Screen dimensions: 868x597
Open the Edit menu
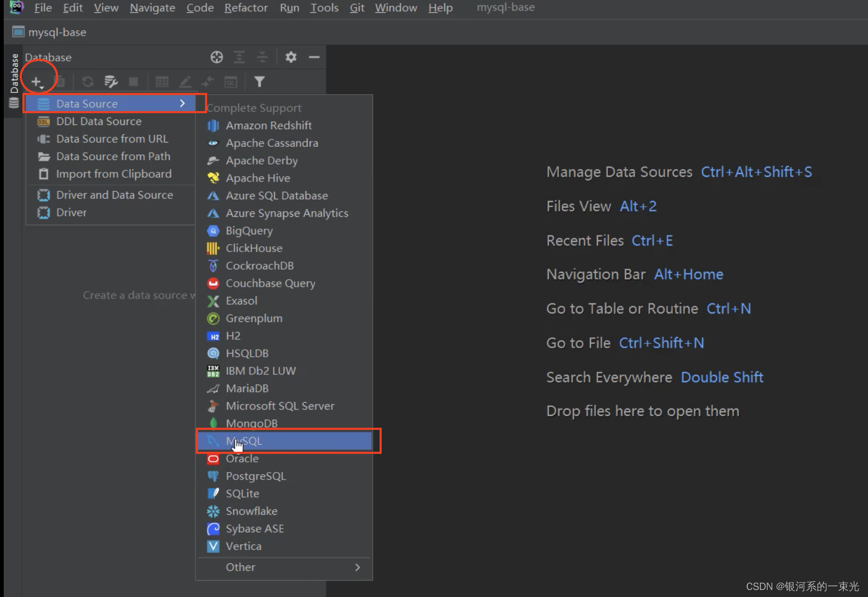[73, 7]
